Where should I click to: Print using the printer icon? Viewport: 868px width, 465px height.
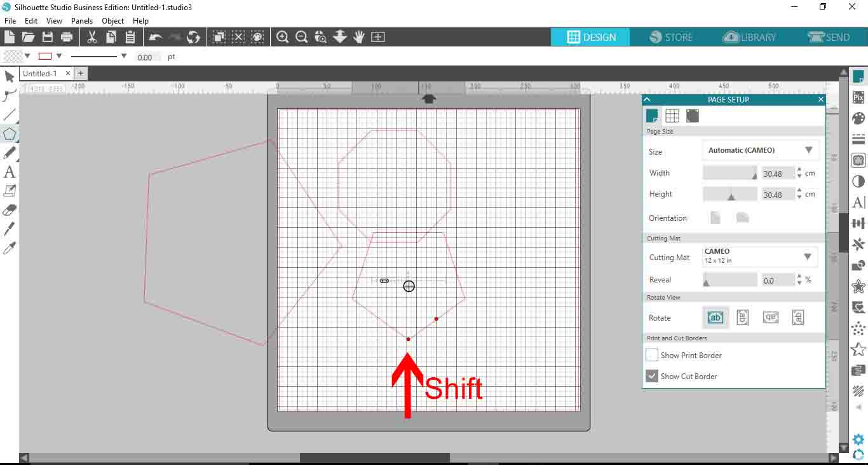[66, 37]
